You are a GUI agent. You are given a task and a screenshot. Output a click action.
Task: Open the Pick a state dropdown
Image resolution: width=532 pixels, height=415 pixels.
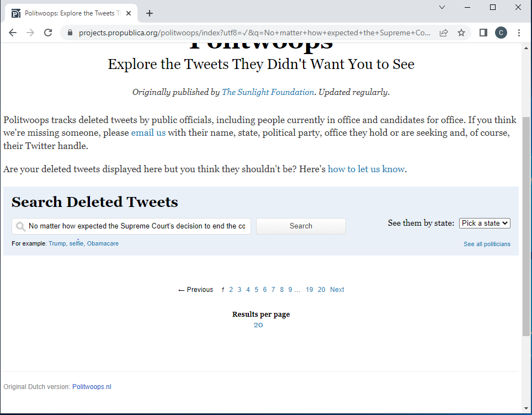click(485, 223)
